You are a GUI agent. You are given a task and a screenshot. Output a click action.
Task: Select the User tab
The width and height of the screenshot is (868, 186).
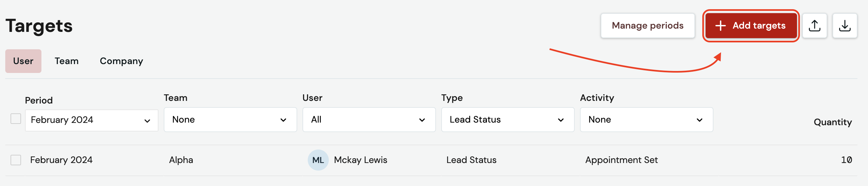click(x=23, y=61)
